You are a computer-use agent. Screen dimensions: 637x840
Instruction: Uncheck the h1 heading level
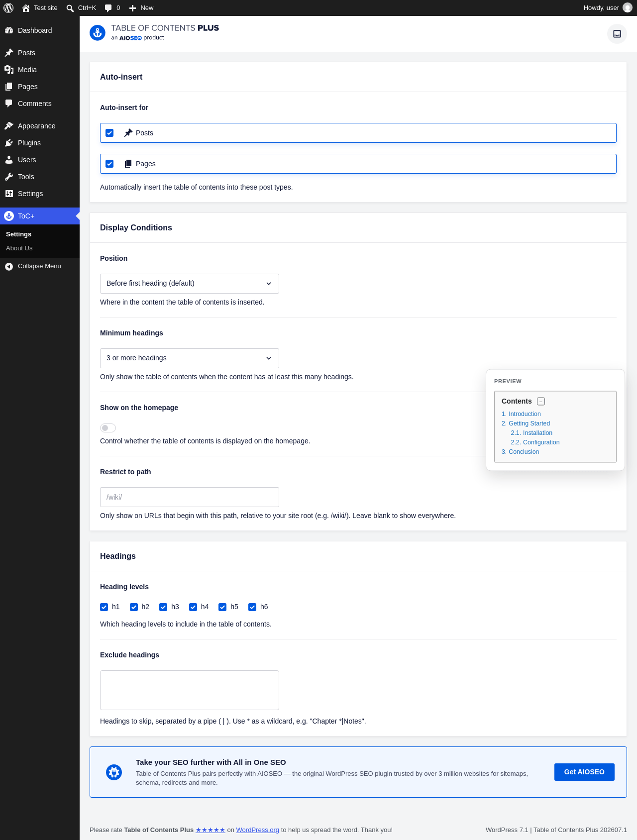pyautogui.click(x=104, y=607)
